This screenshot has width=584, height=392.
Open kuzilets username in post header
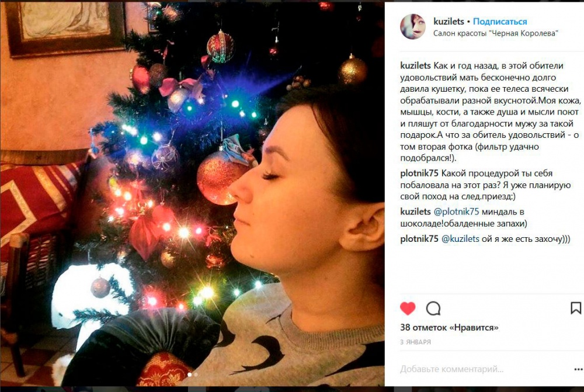pyautogui.click(x=449, y=21)
